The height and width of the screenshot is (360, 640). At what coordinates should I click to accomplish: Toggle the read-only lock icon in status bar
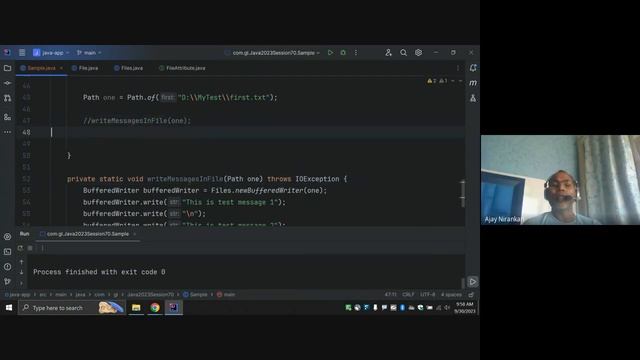coord(471,294)
